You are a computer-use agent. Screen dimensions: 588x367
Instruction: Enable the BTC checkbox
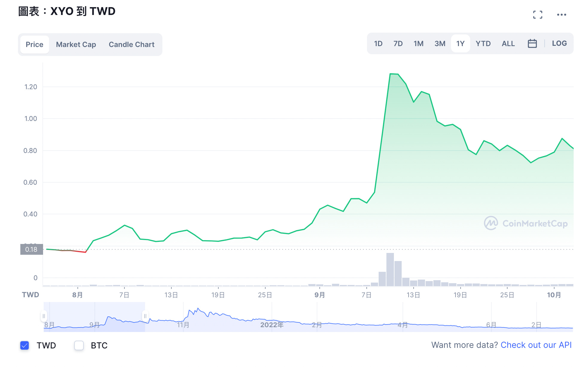(79, 345)
